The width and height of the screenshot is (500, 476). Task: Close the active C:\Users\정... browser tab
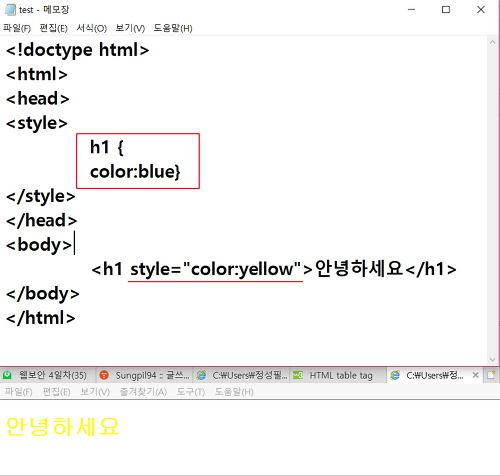coord(476,375)
